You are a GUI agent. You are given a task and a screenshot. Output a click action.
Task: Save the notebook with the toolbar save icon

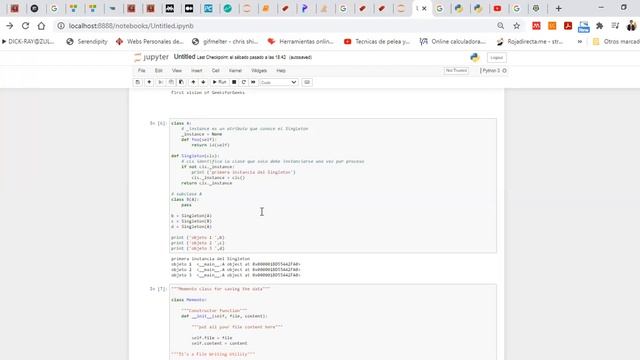click(138, 82)
